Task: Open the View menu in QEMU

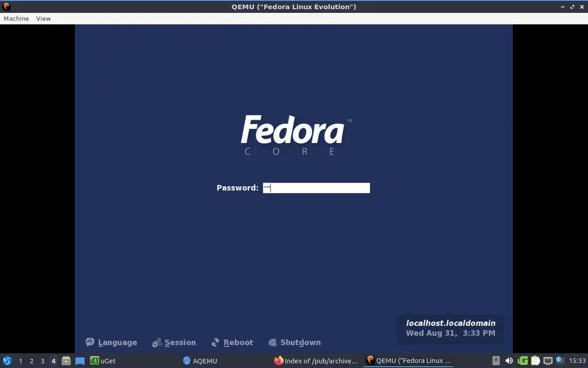Action: pyautogui.click(x=43, y=18)
